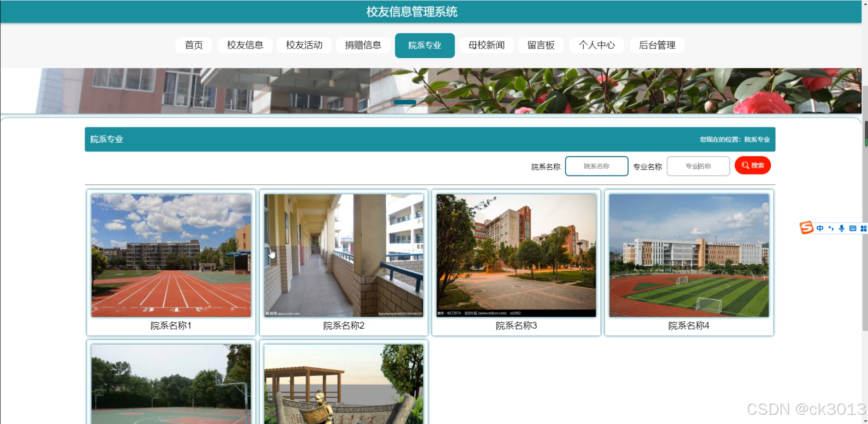Click the active 院系专业 tab
This screenshot has height=424, width=868.
425,45
